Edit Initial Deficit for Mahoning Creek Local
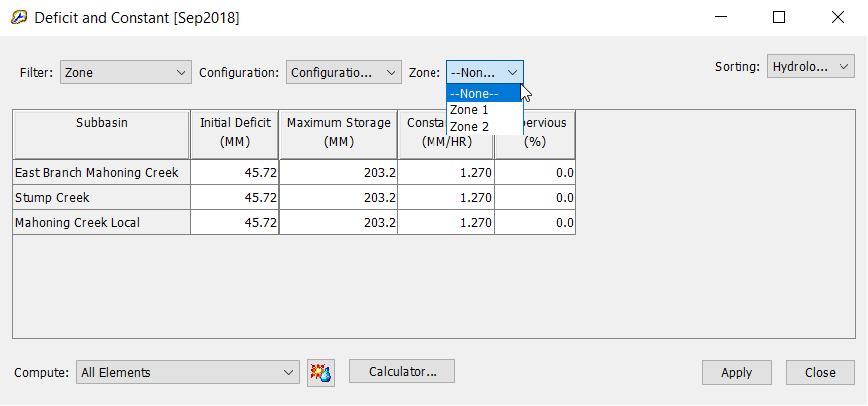 tap(235, 223)
